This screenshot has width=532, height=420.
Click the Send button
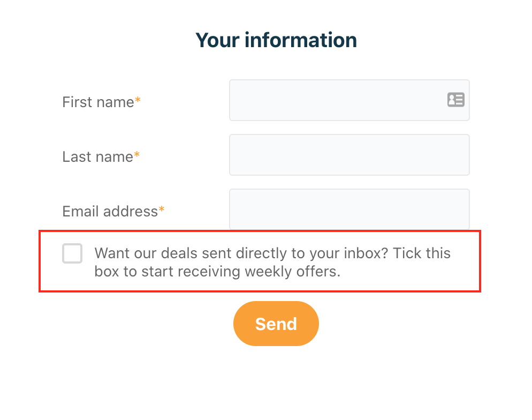(x=276, y=324)
